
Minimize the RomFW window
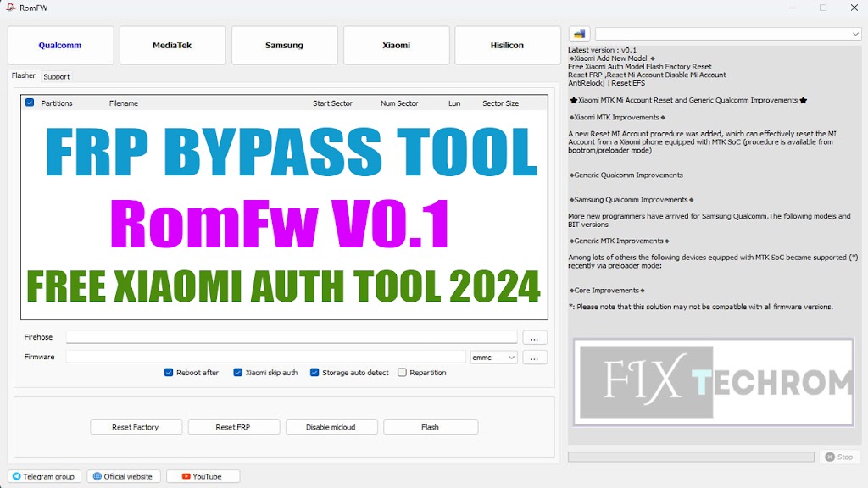pyautogui.click(x=793, y=8)
